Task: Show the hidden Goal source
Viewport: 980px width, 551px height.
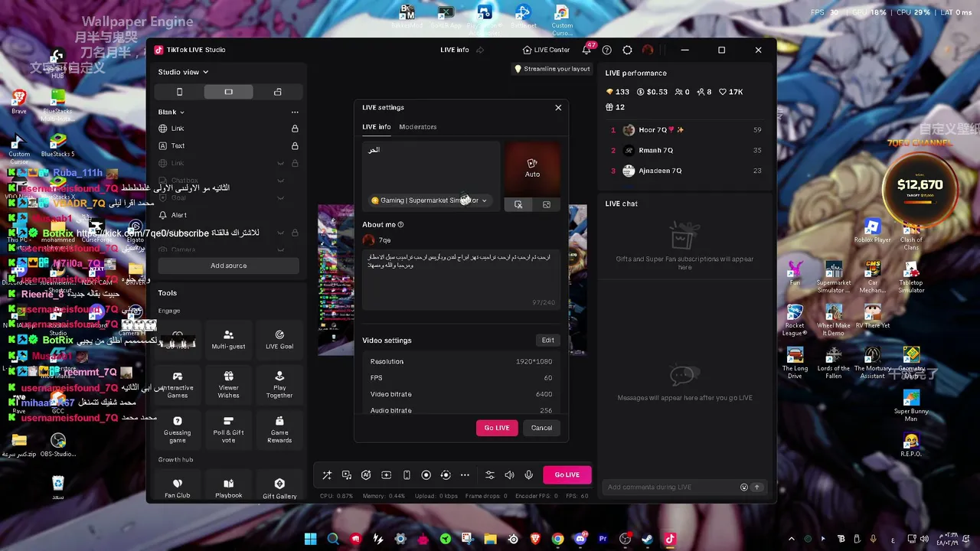Action: pyautogui.click(x=280, y=197)
